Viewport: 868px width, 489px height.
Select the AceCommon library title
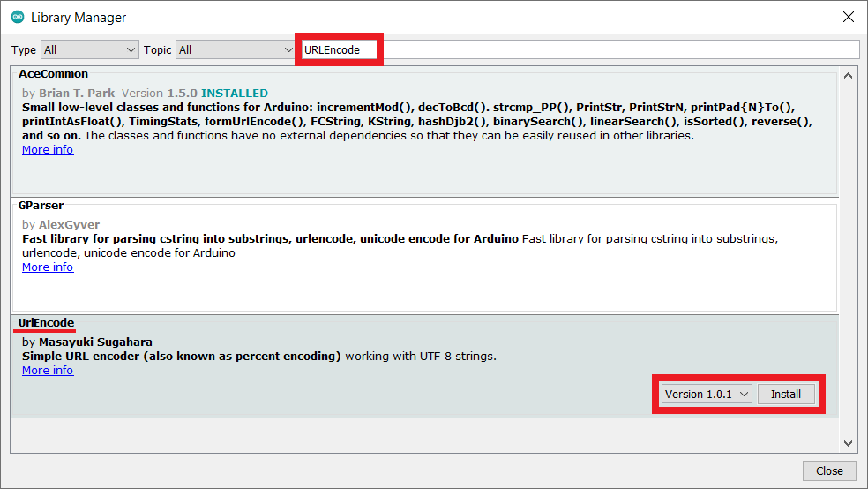point(53,74)
